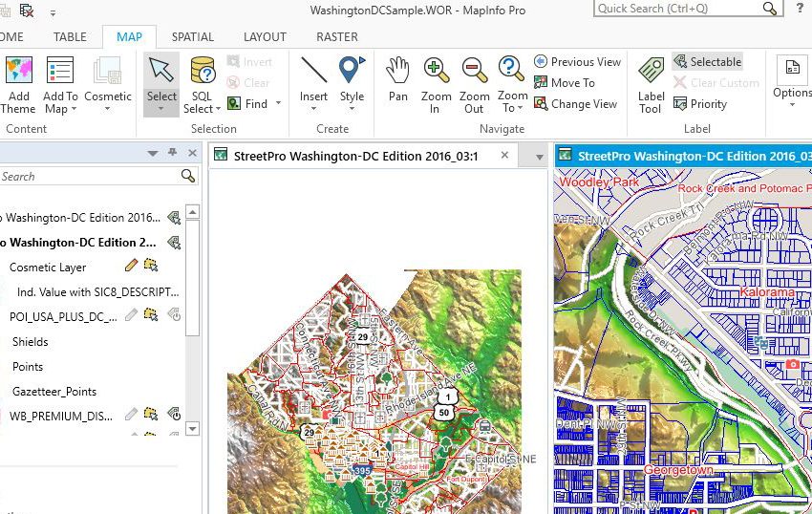Open the Options button in ribbon
Screen dimensions: 812x514
tap(792, 80)
